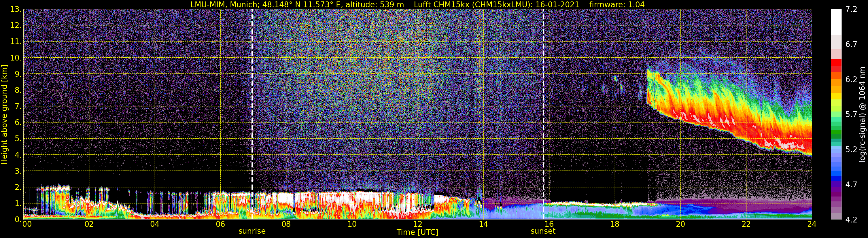Click the '16' time tick label
The height and width of the screenshot is (238, 868).
(549, 224)
